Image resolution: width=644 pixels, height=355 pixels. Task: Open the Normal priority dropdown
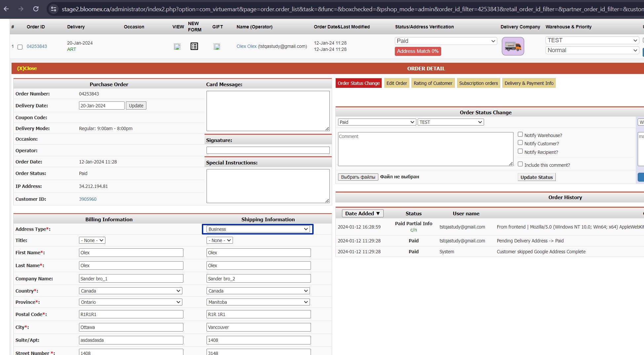[592, 50]
